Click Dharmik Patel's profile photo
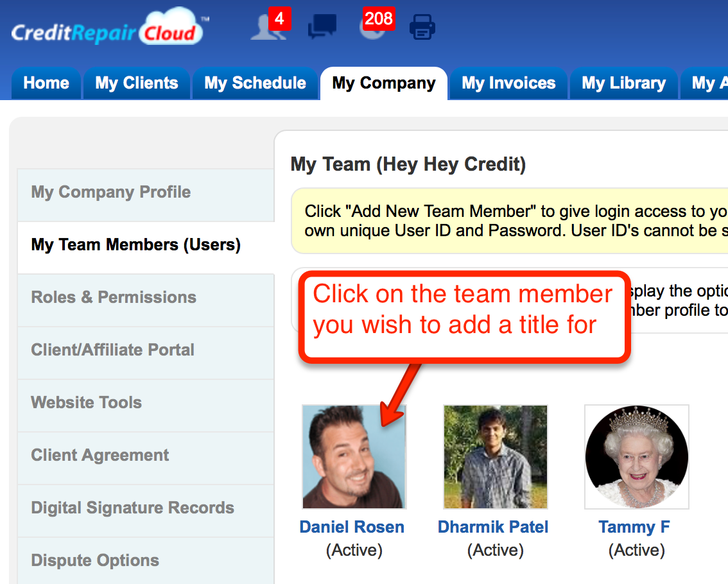 pyautogui.click(x=496, y=457)
